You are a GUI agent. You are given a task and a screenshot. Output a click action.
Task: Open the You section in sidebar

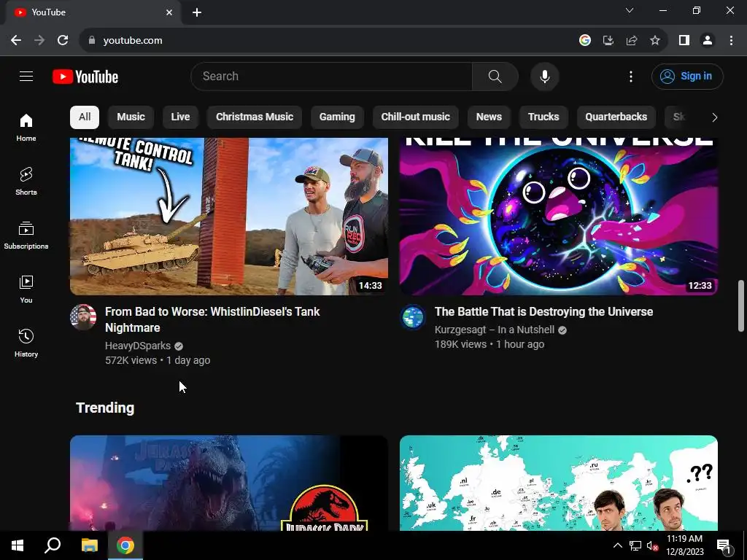pos(26,289)
